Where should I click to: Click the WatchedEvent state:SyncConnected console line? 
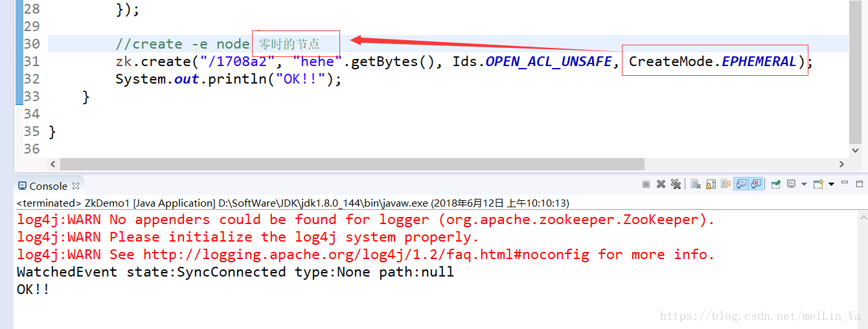236,272
